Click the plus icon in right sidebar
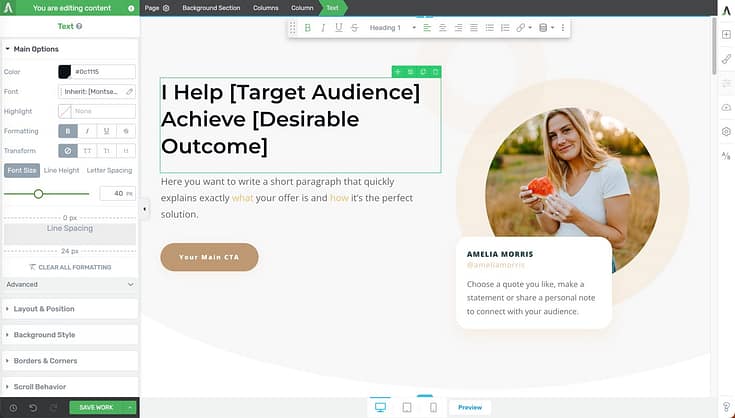This screenshot has width=735, height=418. [x=726, y=35]
